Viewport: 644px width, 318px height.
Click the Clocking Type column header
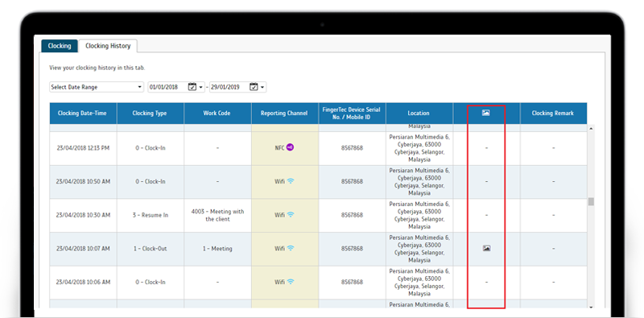click(x=150, y=114)
